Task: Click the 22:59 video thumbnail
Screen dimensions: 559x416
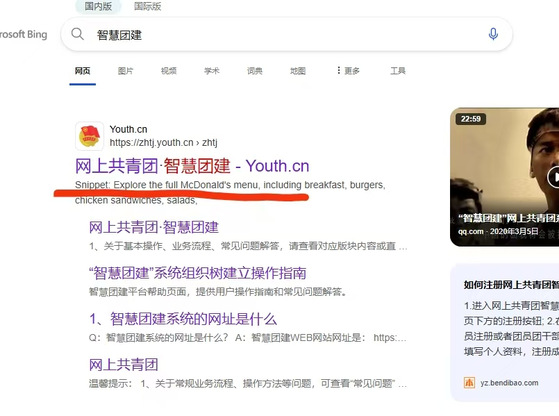Action: 504,176
